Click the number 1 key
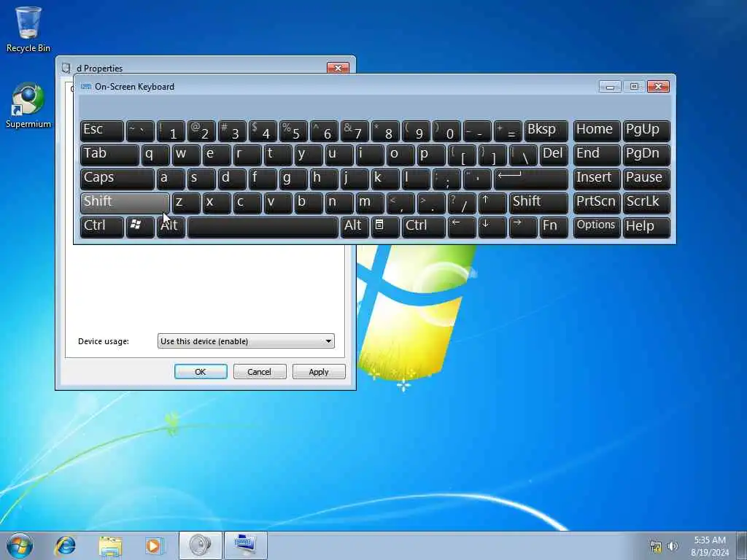This screenshot has height=560, width=747. [x=171, y=131]
